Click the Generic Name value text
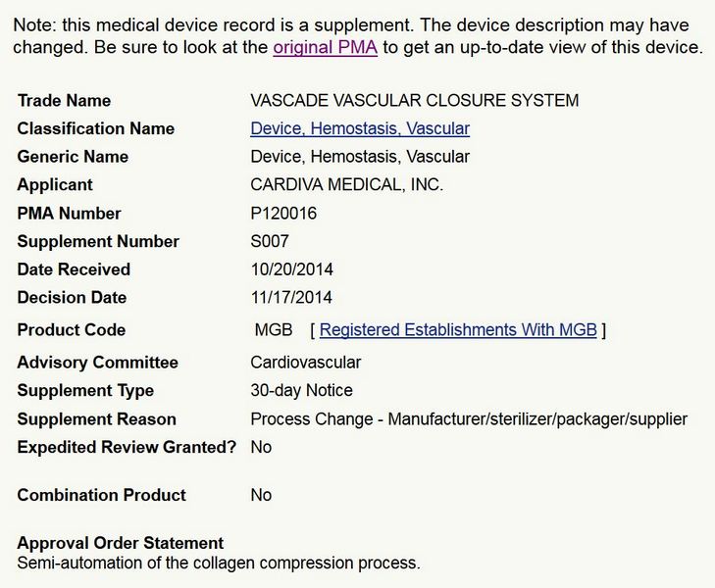The width and height of the screenshot is (715, 588). (360, 157)
